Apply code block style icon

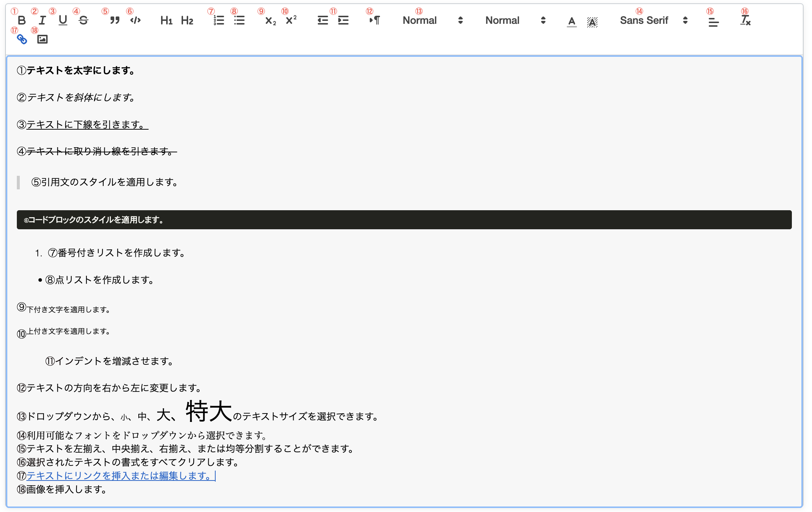(135, 21)
